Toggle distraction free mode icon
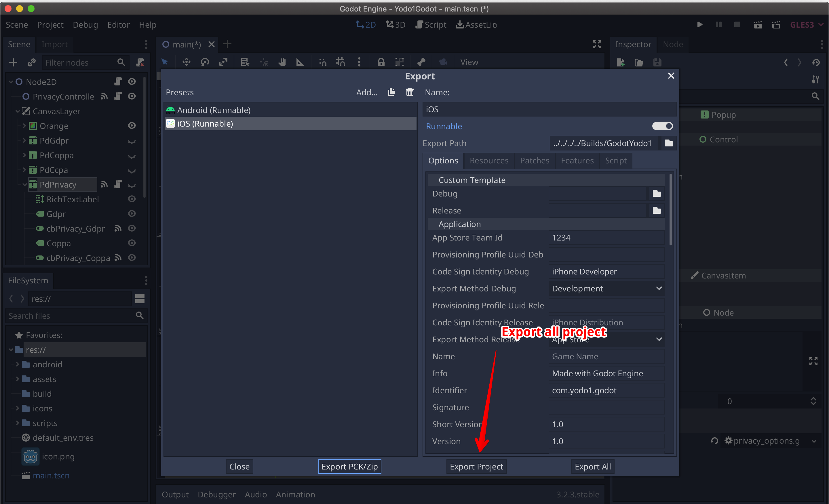This screenshot has width=829, height=504. point(596,44)
